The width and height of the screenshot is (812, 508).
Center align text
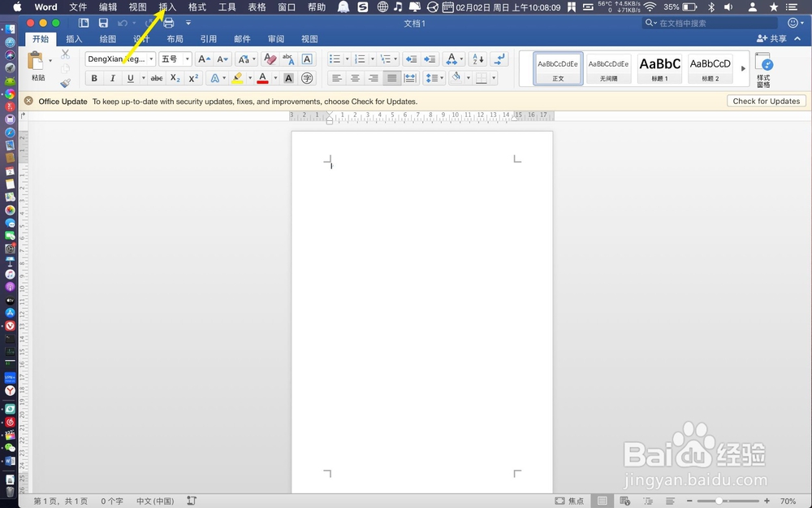click(x=356, y=78)
